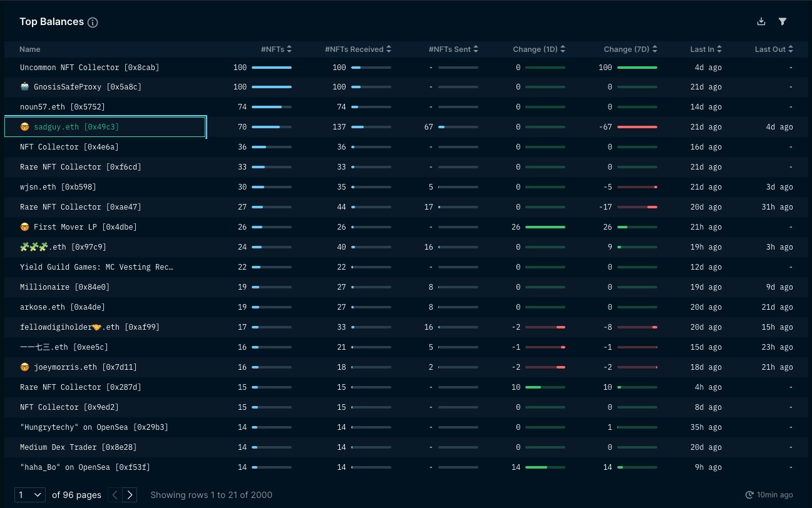Click the sort icon on Change (1D) column
The height and width of the screenshot is (508, 812).
[x=564, y=49]
